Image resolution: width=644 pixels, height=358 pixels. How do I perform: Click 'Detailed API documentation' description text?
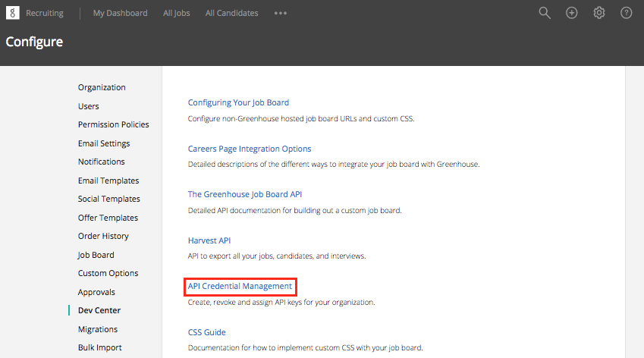point(294,210)
